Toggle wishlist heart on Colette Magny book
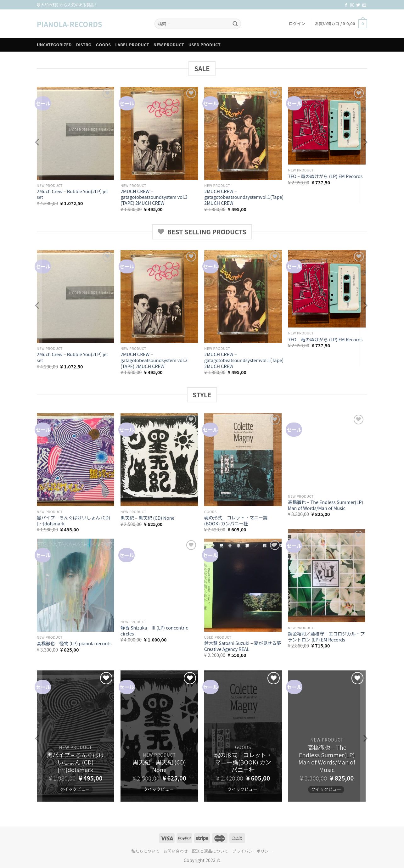 click(x=275, y=419)
